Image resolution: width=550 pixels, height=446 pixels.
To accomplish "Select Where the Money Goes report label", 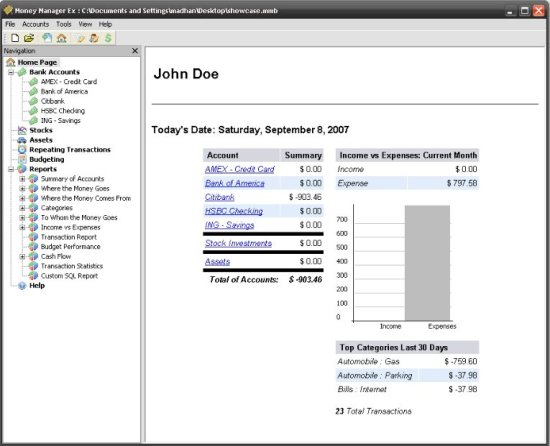I will click(75, 189).
